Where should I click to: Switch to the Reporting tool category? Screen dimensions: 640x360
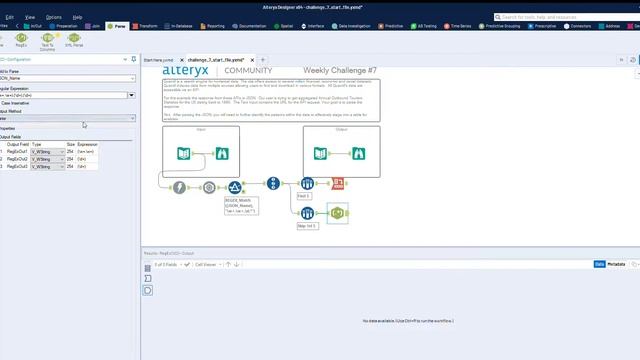point(212,26)
